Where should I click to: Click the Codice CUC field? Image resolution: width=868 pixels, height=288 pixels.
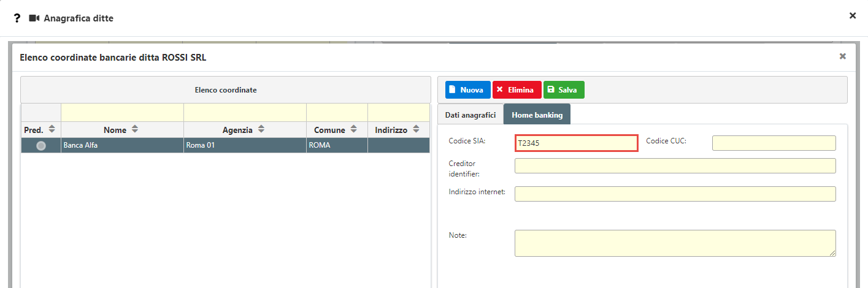tap(774, 143)
